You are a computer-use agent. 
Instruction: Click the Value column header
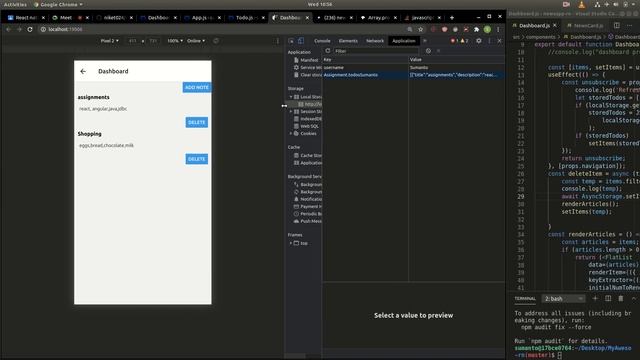pos(456,60)
